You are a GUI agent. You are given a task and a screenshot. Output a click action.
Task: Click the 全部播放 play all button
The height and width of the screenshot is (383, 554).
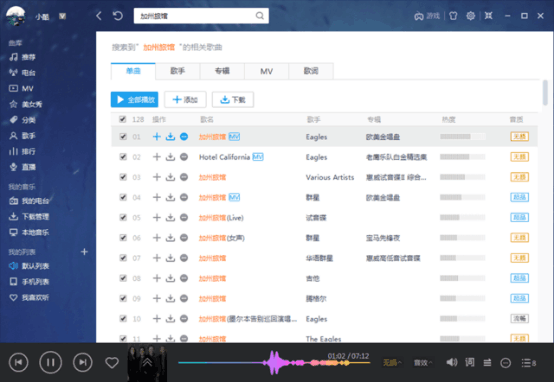click(x=135, y=100)
